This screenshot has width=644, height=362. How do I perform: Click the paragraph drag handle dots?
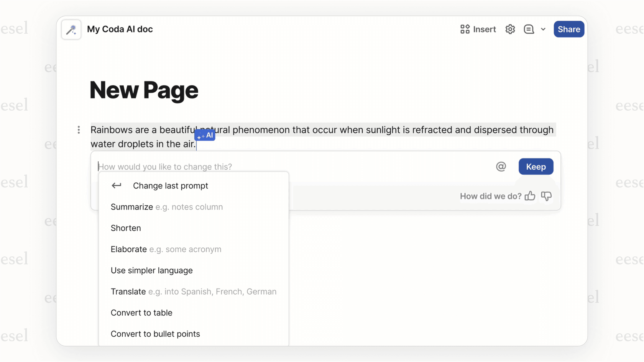(78, 130)
